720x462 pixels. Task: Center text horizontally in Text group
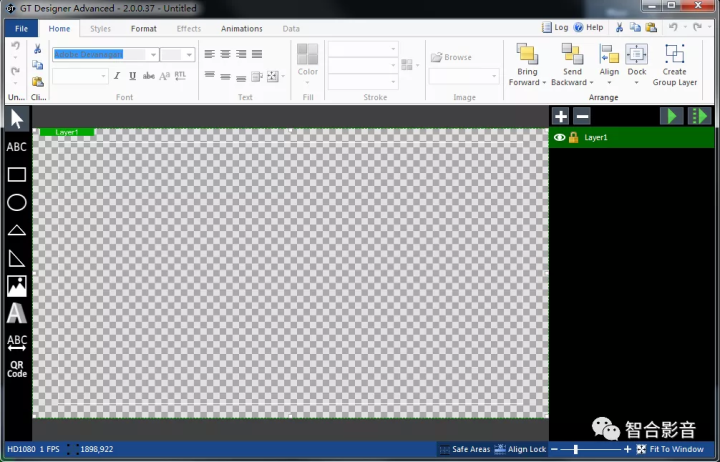[x=225, y=54]
